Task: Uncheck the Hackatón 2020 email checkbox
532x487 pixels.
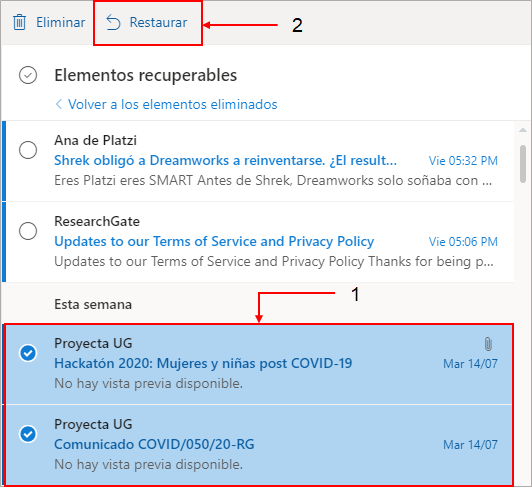Action: coord(28,353)
